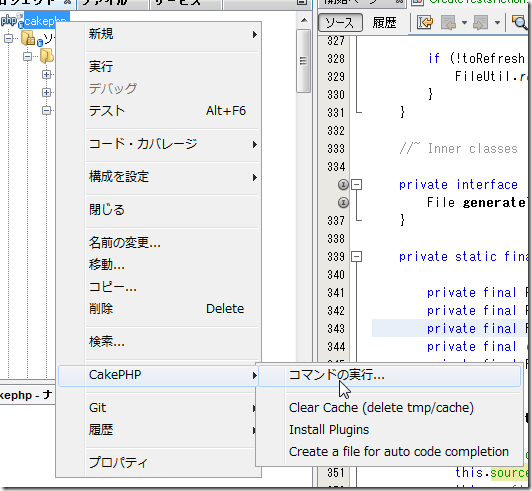
Task: Click the second-level folder icon
Action: tap(46, 56)
